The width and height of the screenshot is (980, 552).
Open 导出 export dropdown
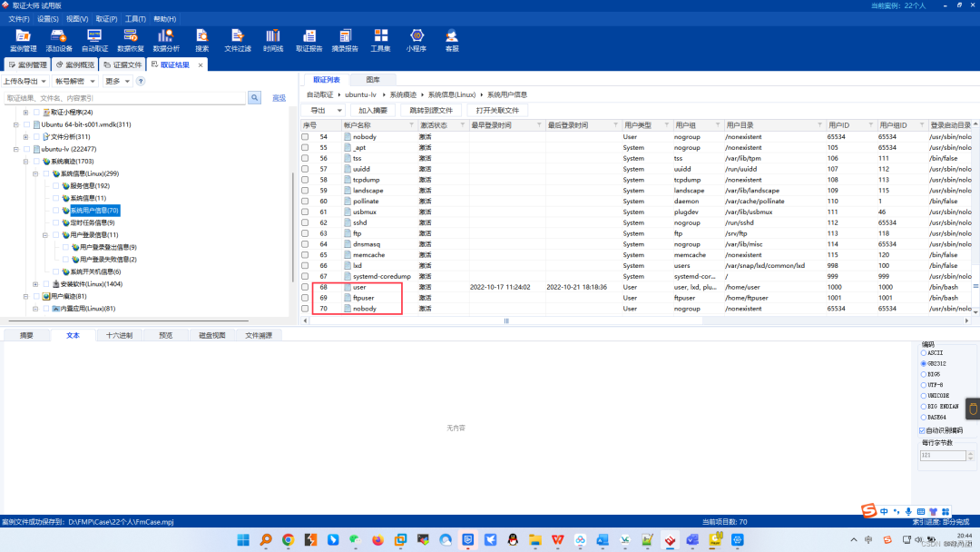click(324, 110)
